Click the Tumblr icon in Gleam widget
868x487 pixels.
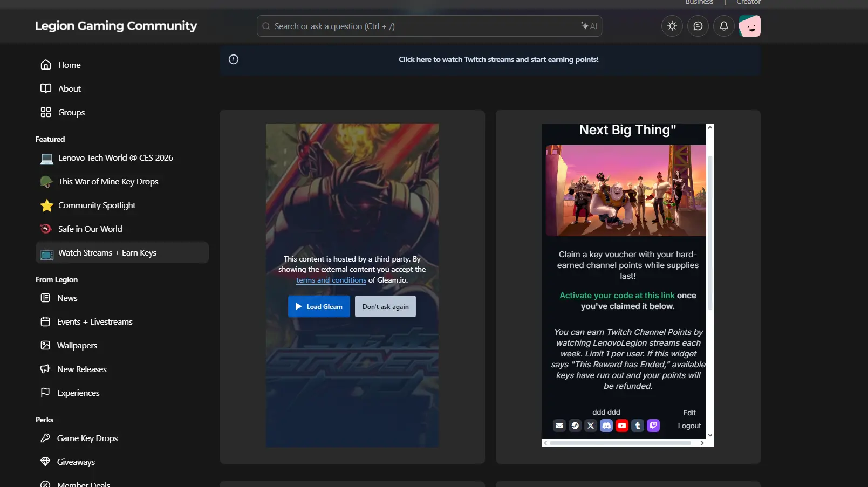(x=638, y=426)
